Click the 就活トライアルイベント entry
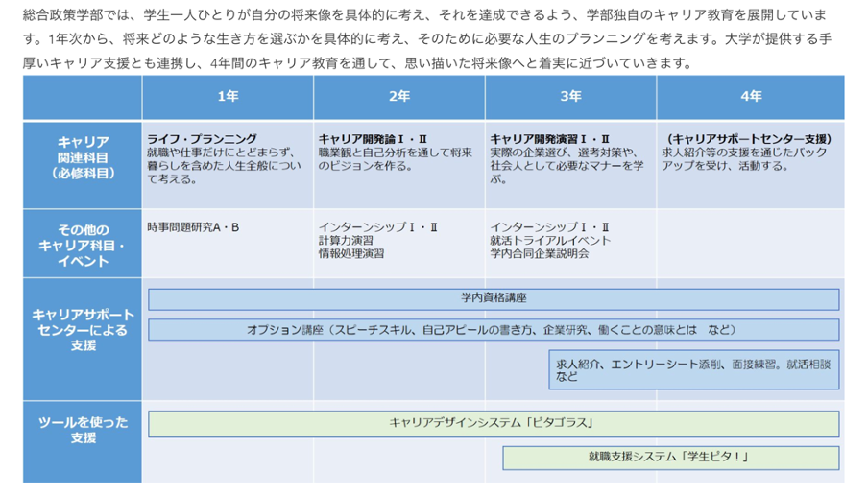This screenshot has height=495, width=868. (550, 241)
